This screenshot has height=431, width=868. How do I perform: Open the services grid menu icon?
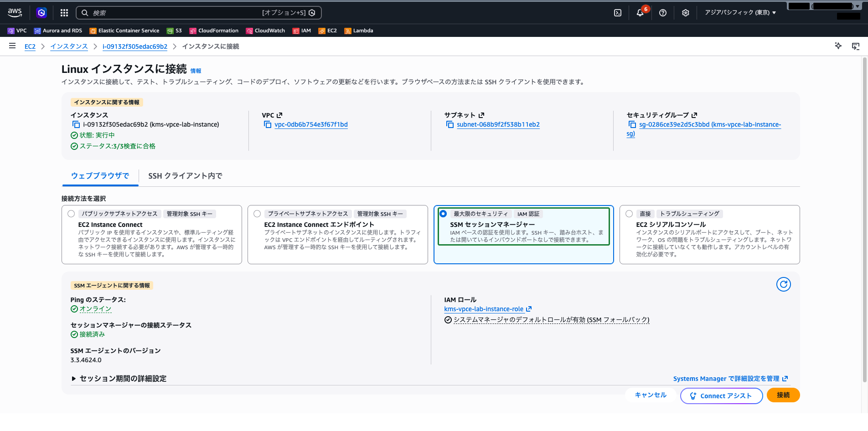(x=64, y=13)
